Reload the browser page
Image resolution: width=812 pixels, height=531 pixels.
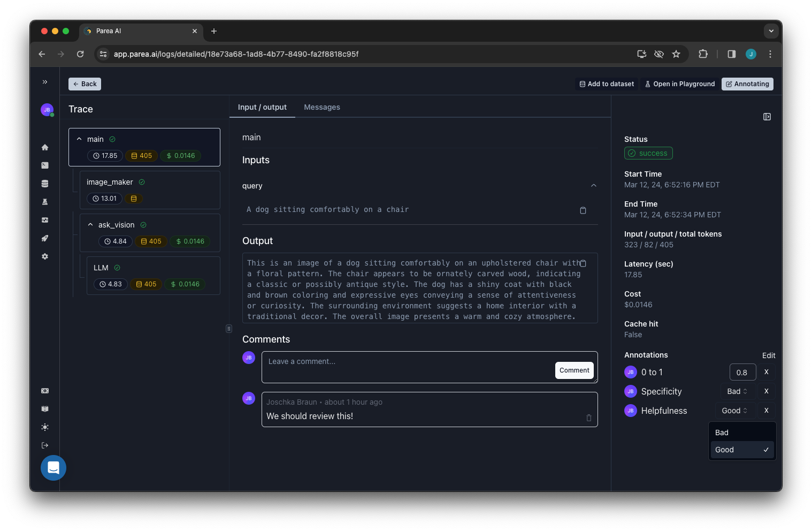(80, 54)
